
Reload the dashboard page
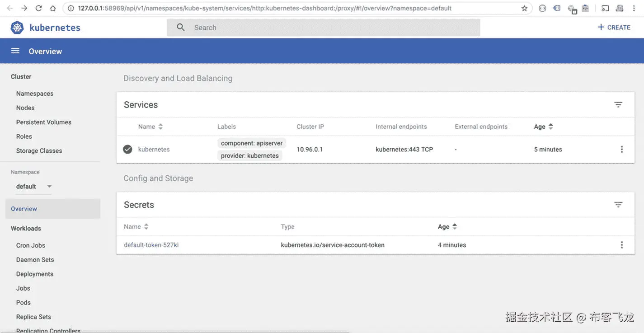pyautogui.click(x=39, y=8)
